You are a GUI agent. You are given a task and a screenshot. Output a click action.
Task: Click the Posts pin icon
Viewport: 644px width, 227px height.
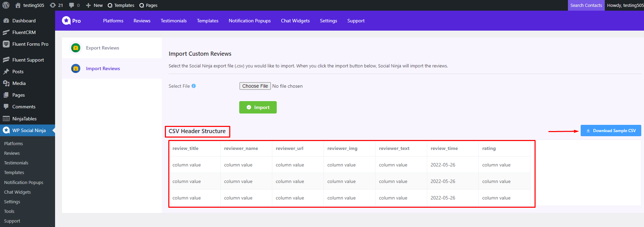6,72
